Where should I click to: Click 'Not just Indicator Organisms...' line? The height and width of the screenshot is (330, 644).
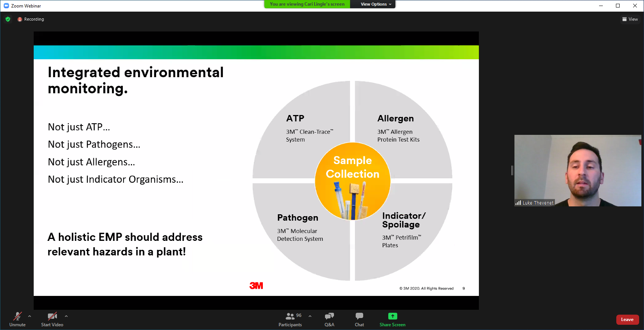[116, 179]
